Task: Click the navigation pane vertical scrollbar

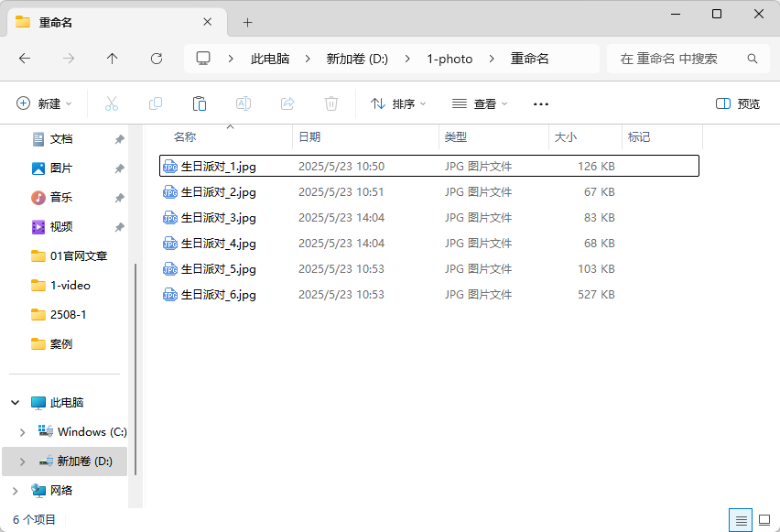Action: tap(135, 368)
